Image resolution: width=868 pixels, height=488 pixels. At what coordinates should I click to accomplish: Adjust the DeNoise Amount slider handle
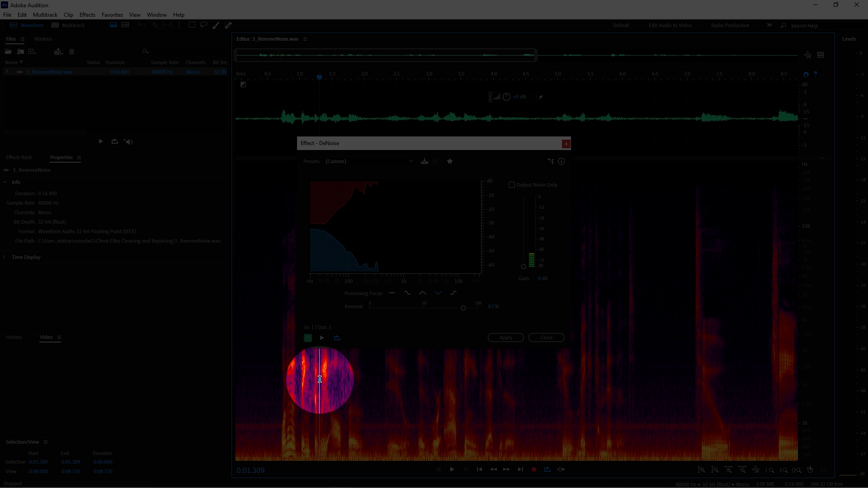[x=463, y=308]
